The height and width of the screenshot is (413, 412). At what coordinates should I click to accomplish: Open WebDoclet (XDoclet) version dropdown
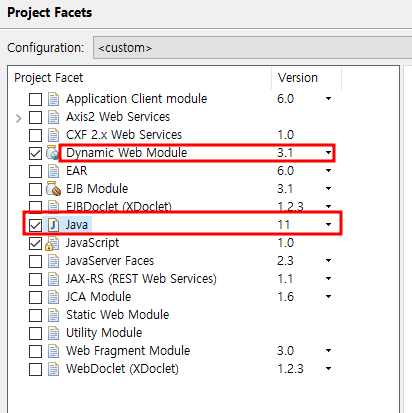[328, 369]
